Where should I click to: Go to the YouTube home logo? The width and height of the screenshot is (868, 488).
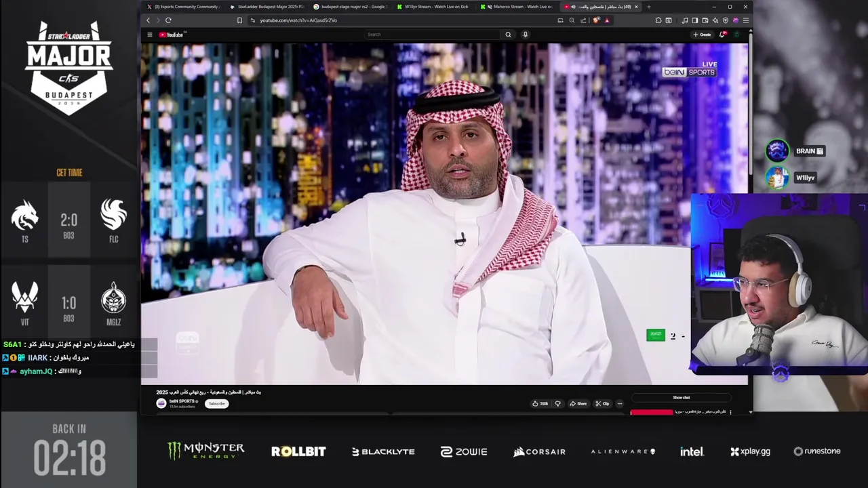pyautogui.click(x=172, y=35)
